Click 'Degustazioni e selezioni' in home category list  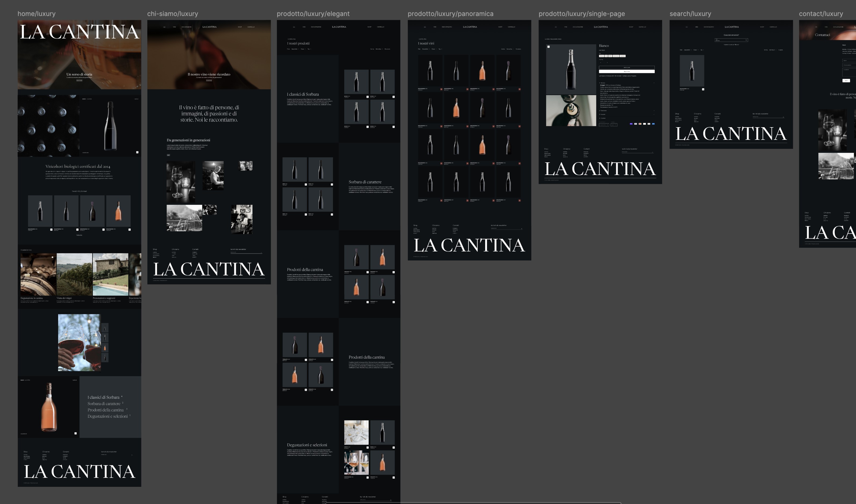pyautogui.click(x=108, y=417)
